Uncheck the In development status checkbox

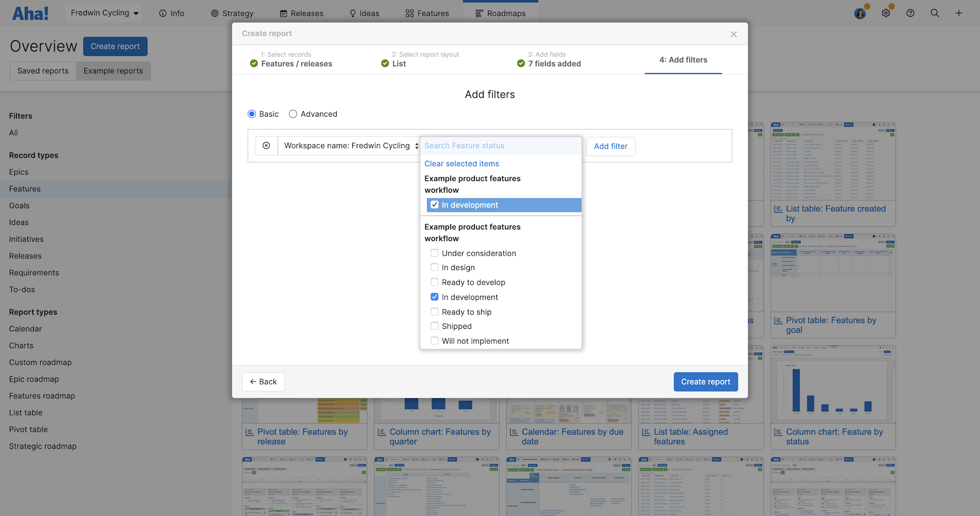coord(435,296)
